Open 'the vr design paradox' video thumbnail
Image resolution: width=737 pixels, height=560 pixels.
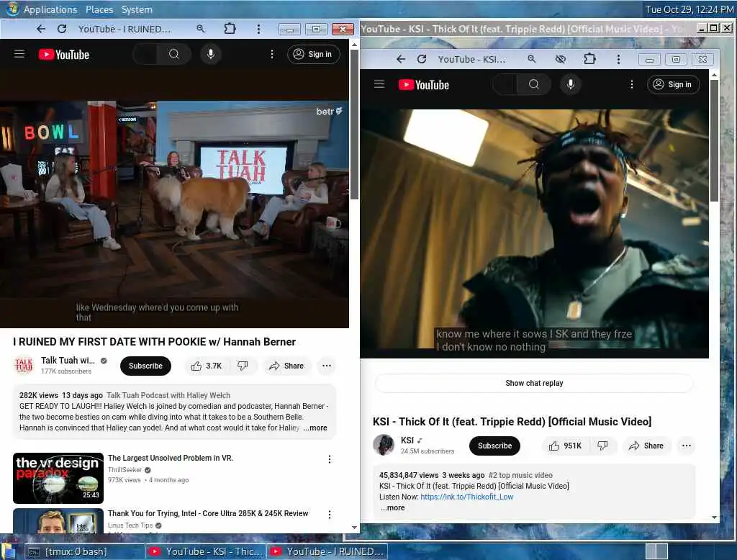click(58, 478)
